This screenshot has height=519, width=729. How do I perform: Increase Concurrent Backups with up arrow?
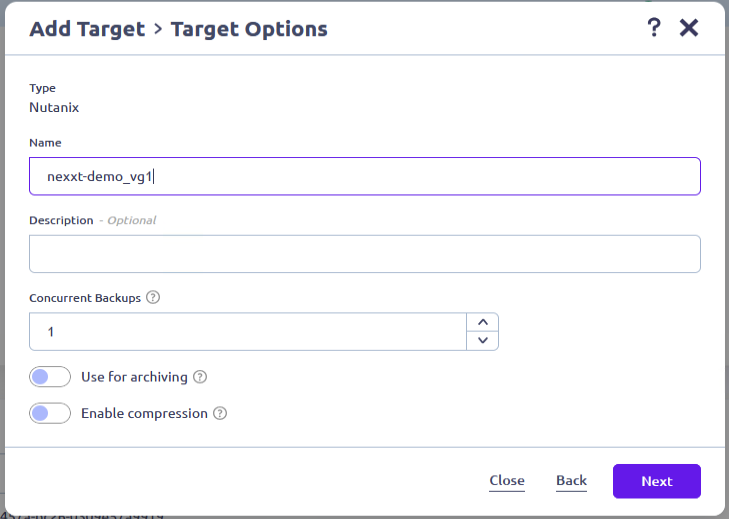coord(482,322)
